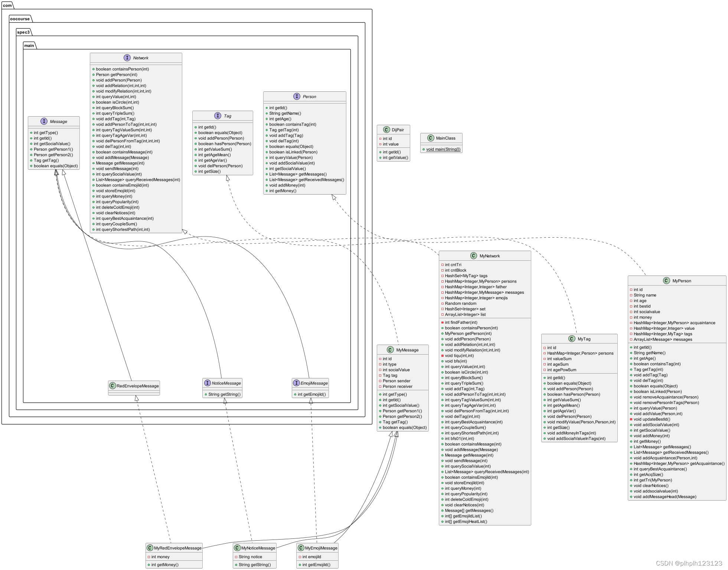Image resolution: width=728 pixels, height=570 pixels.
Task: Click the MyMessage class title
Action: pos(407,350)
